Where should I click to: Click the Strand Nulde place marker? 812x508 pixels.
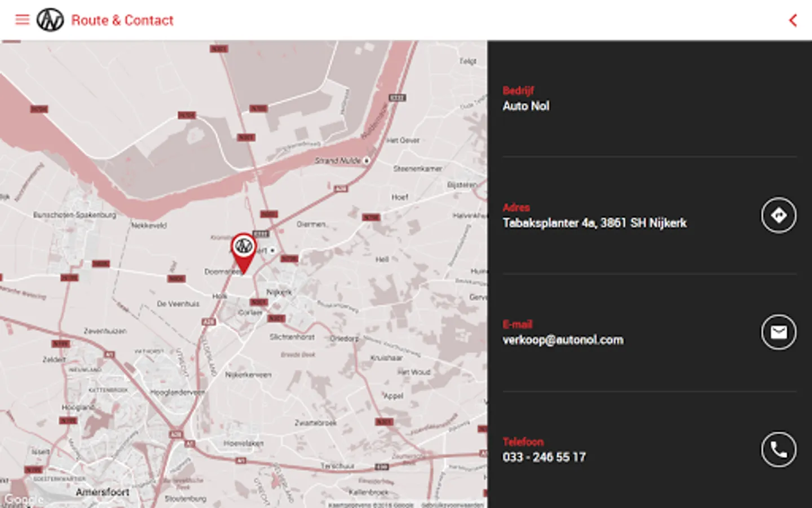click(x=367, y=161)
